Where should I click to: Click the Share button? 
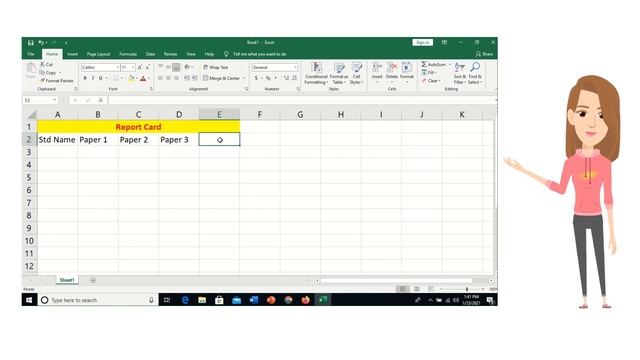coord(484,54)
